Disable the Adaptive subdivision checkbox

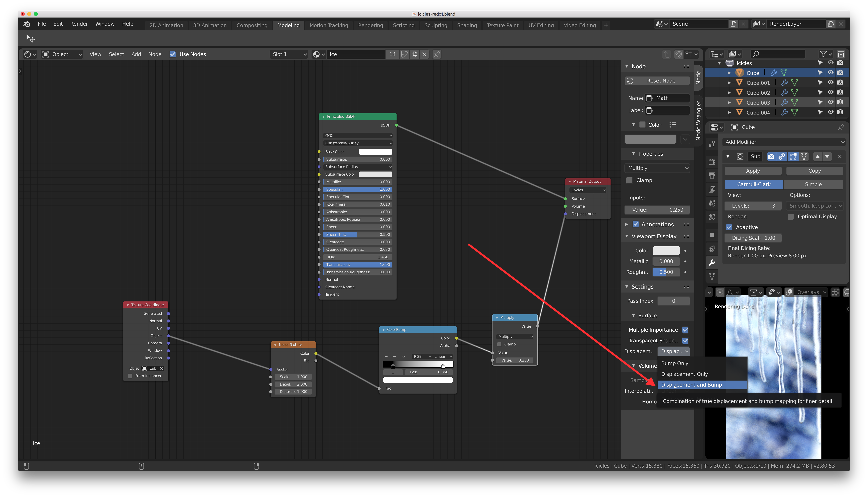tap(729, 227)
